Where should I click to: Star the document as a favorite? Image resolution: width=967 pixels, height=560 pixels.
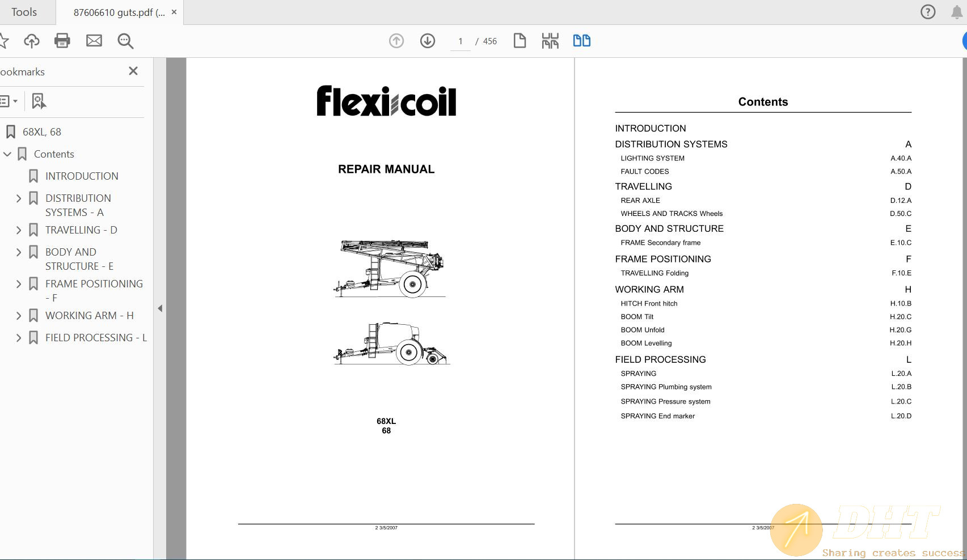pyautogui.click(x=6, y=40)
